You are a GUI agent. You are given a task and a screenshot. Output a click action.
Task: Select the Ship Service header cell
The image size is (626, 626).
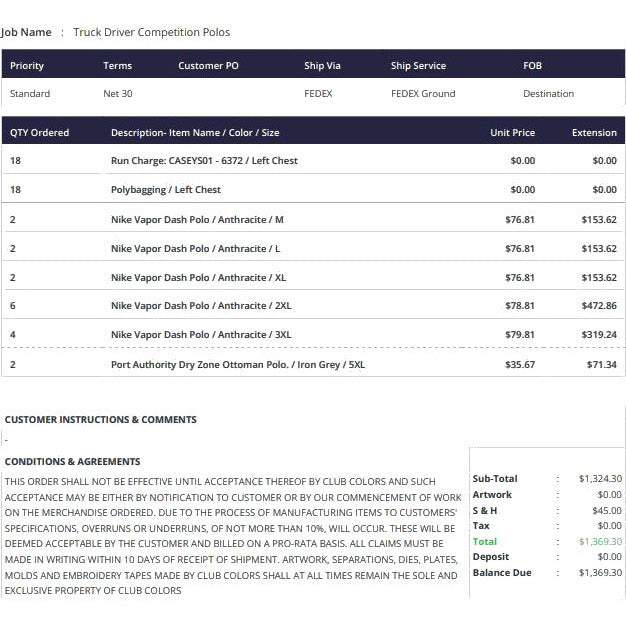click(418, 65)
